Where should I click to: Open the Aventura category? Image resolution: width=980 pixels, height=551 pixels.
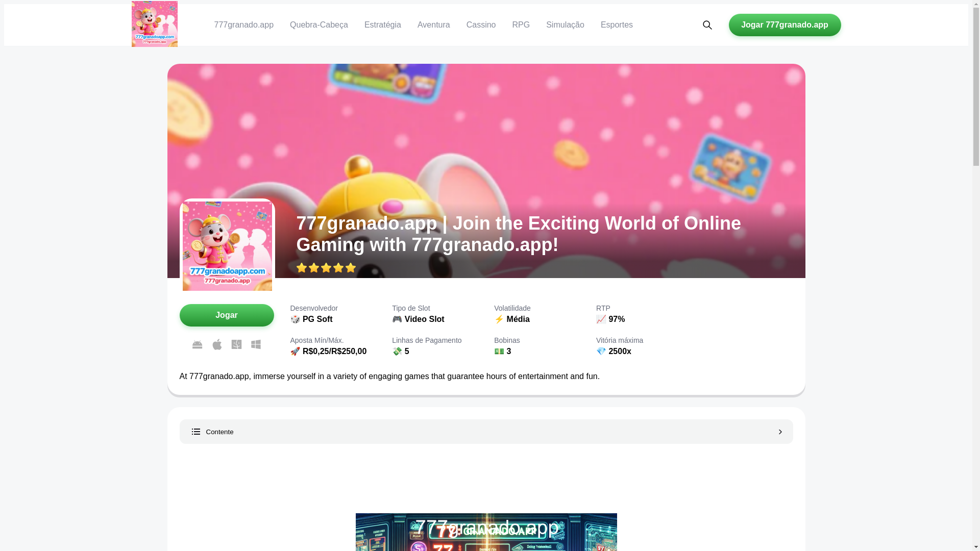click(434, 25)
